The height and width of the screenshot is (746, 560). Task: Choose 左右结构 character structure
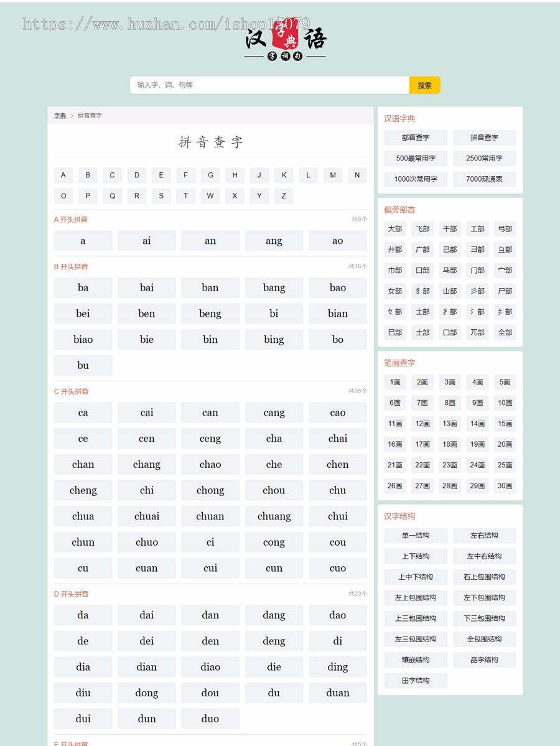click(484, 535)
